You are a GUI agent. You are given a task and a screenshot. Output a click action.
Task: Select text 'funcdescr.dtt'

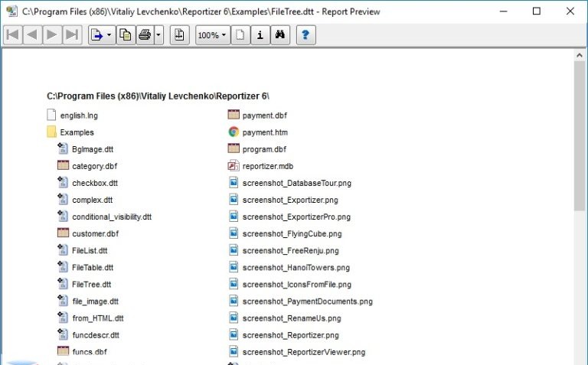click(96, 335)
